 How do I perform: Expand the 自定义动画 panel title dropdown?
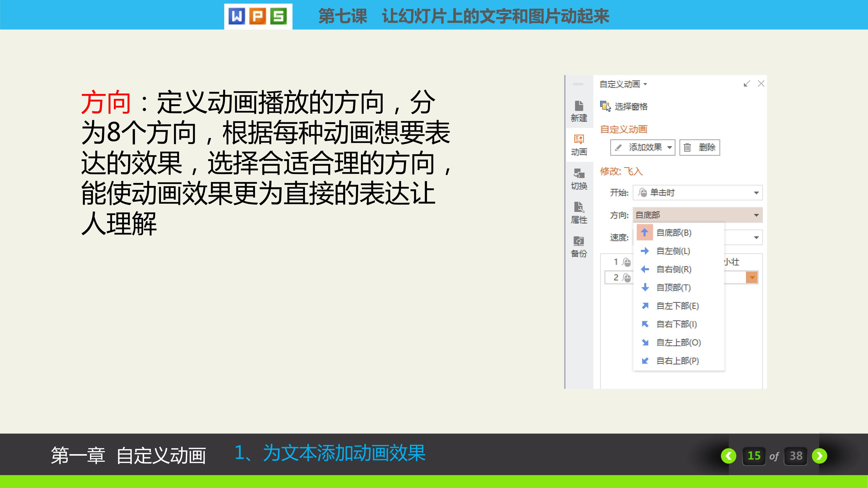[645, 84]
